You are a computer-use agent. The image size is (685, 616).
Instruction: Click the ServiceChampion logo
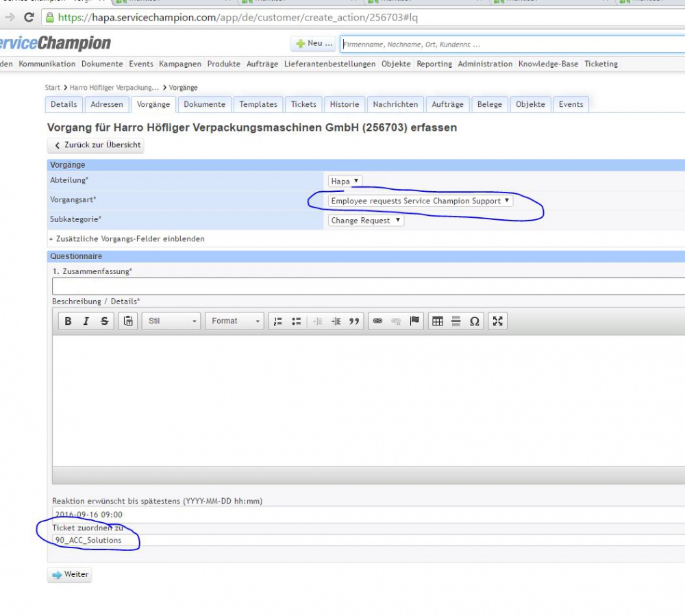[55, 43]
